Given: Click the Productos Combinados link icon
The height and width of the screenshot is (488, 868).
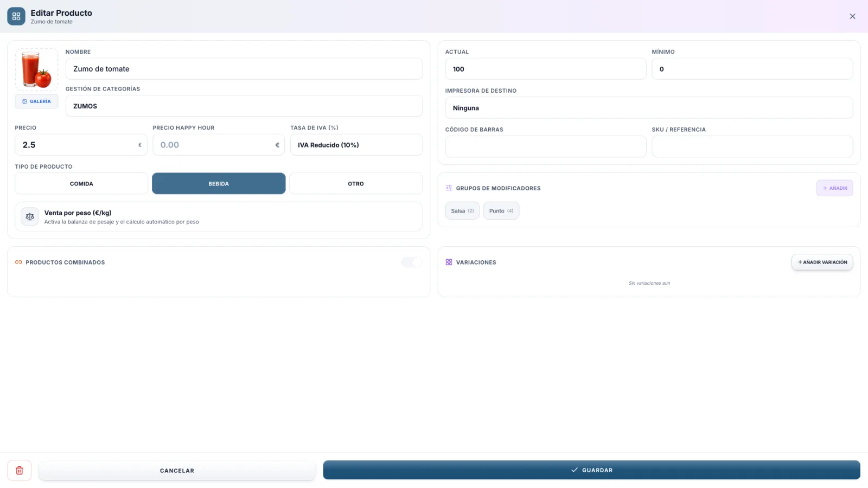Looking at the screenshot, I should [18, 262].
